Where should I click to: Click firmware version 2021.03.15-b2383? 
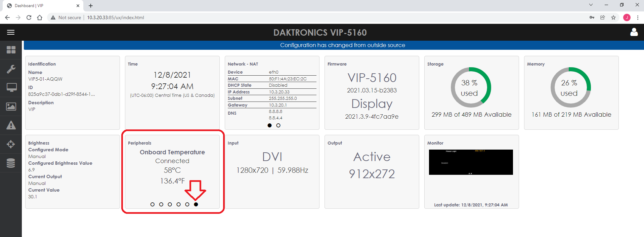coord(372,90)
